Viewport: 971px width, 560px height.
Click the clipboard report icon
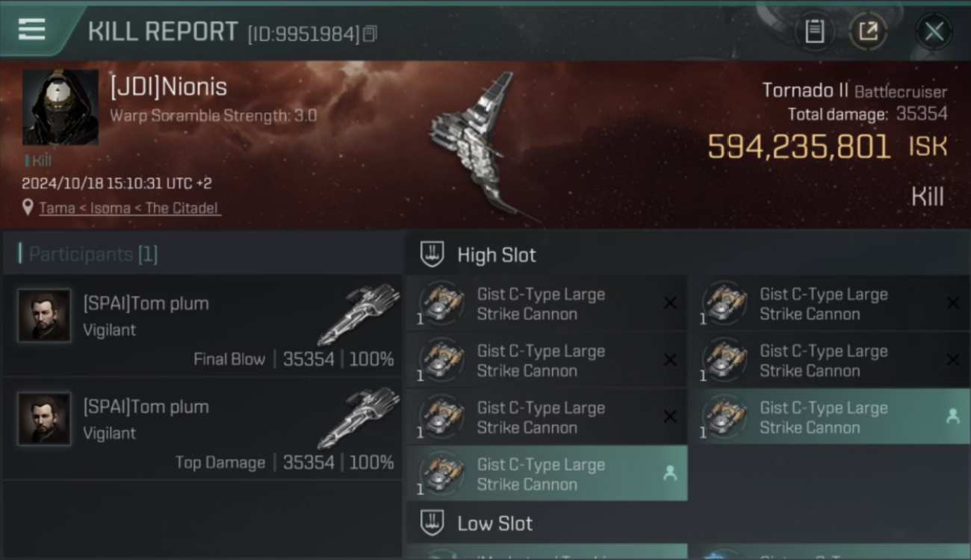(814, 31)
